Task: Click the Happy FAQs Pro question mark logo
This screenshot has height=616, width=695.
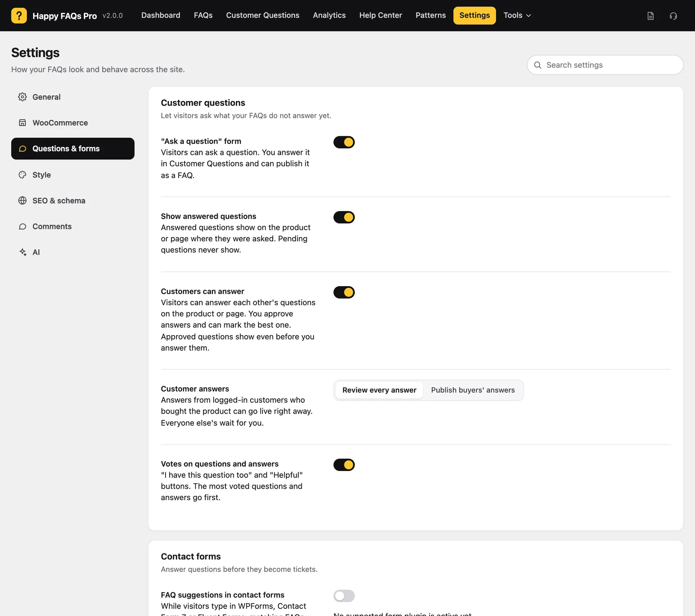Action: click(19, 16)
